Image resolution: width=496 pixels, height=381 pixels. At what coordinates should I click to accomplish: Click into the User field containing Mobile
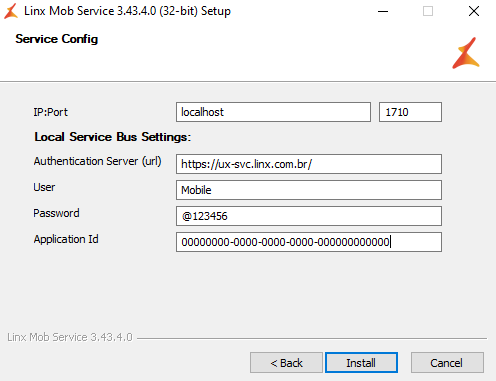click(309, 190)
